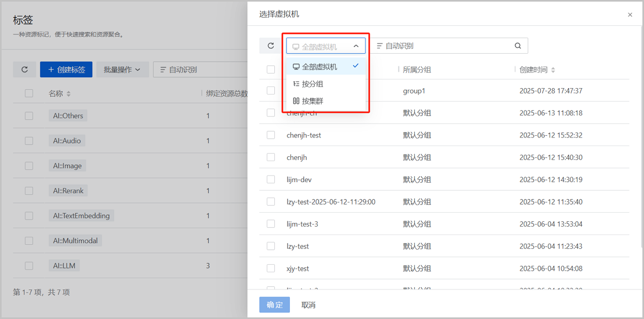
Task: Select the 按集群 option in dropdown
Action: pyautogui.click(x=312, y=101)
